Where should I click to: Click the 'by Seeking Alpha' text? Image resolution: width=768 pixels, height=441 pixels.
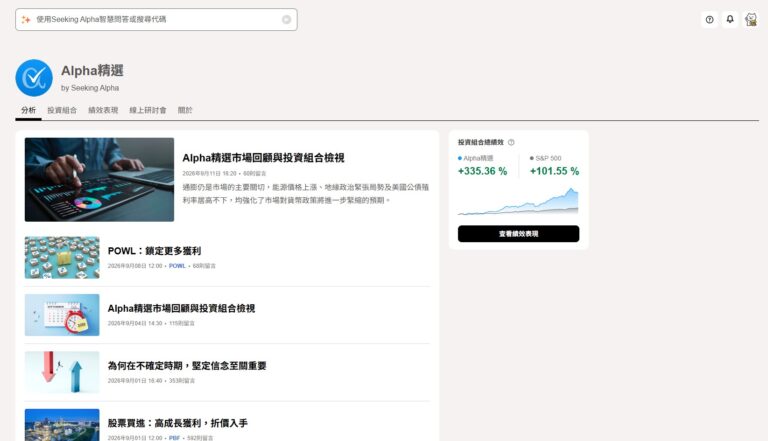[90, 88]
